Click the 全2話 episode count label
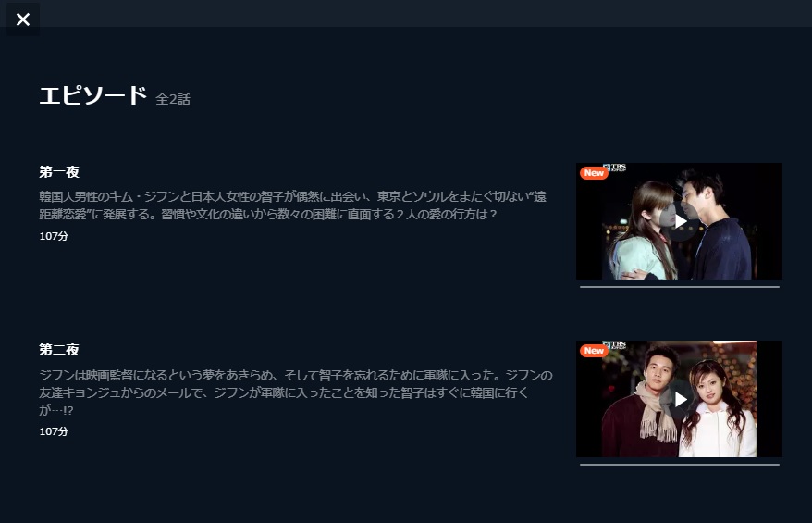Screen dimensions: 812x523 click(x=173, y=99)
